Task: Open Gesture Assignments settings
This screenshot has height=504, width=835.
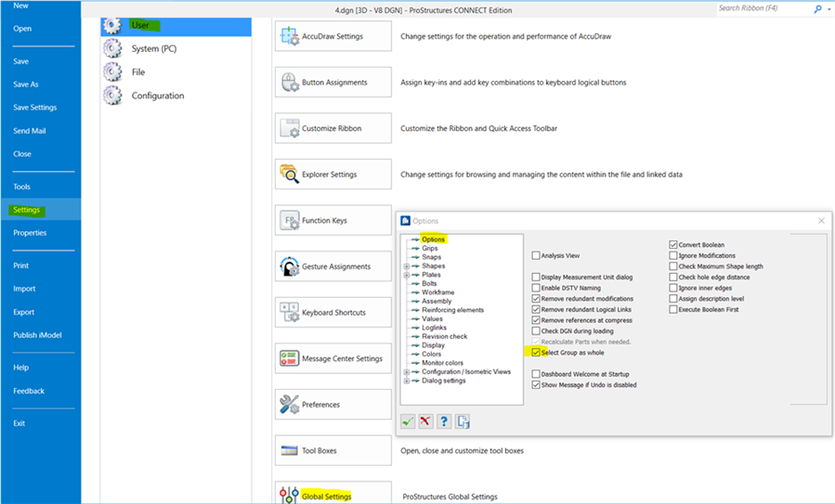Action: click(x=333, y=266)
